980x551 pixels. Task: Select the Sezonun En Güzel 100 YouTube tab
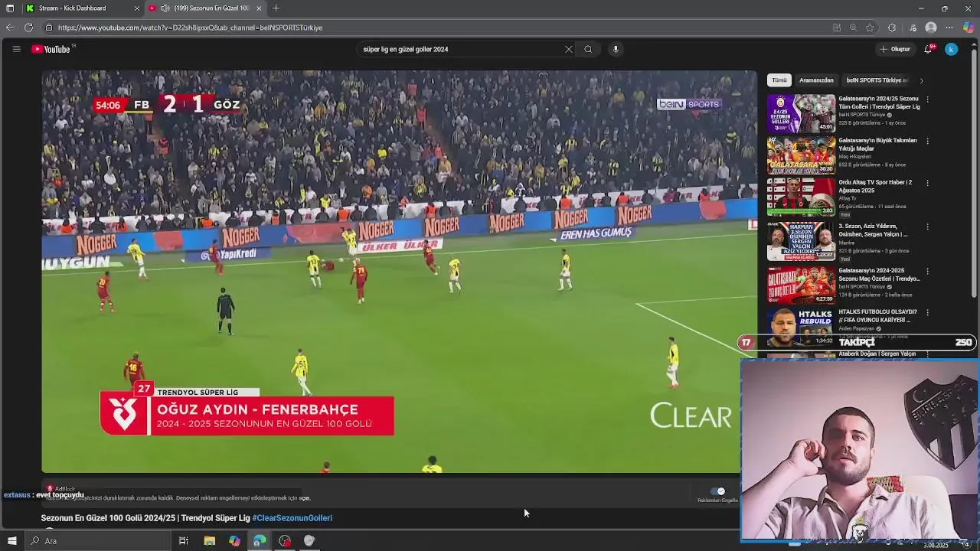(207, 8)
